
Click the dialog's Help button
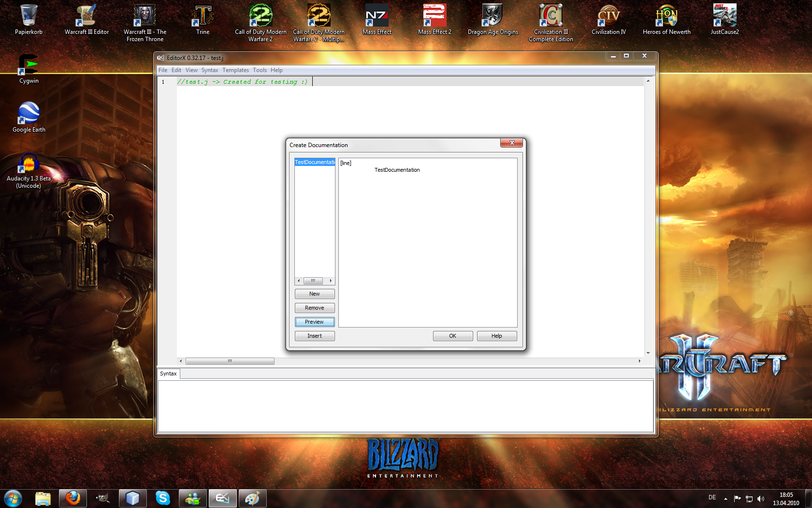click(x=497, y=336)
